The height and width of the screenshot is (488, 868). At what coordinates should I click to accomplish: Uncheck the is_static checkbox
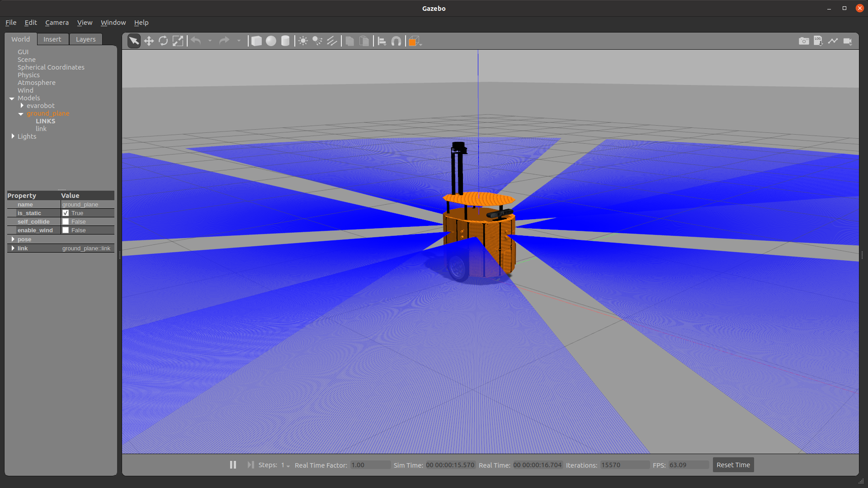(x=66, y=213)
